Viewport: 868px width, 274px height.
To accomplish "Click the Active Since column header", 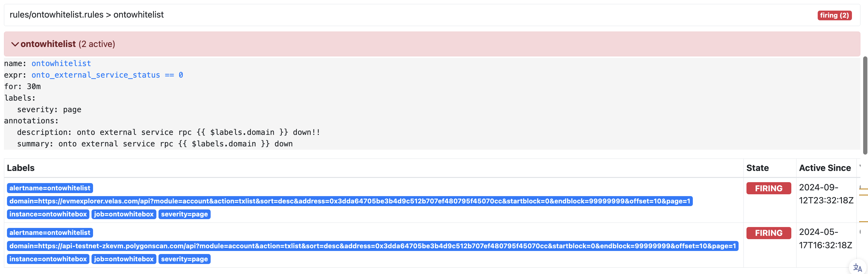I will (x=825, y=168).
